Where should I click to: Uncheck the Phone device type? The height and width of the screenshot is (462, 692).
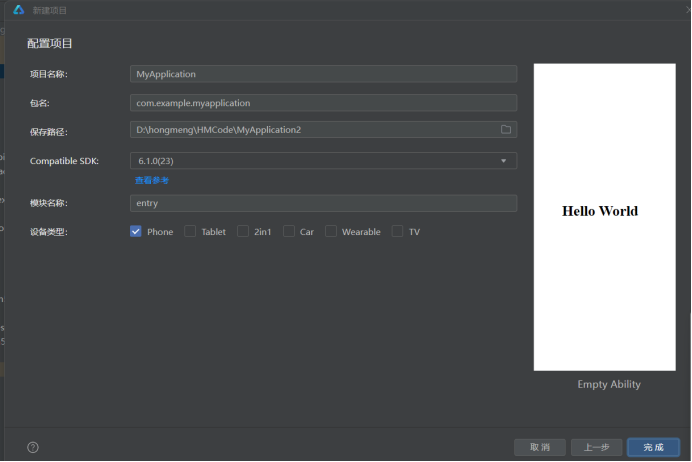(x=135, y=231)
